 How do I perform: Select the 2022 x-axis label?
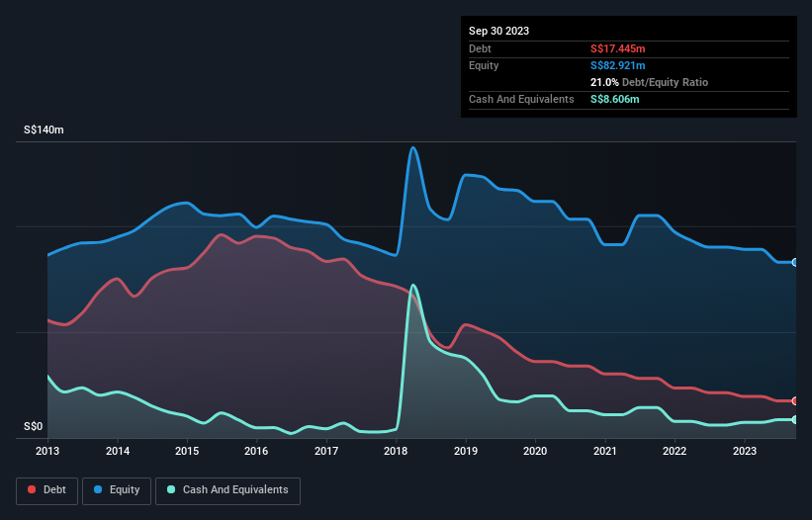click(x=675, y=451)
